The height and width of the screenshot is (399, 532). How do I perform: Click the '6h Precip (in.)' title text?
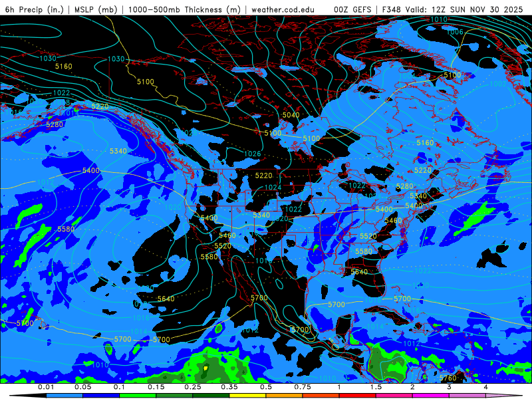point(35,9)
